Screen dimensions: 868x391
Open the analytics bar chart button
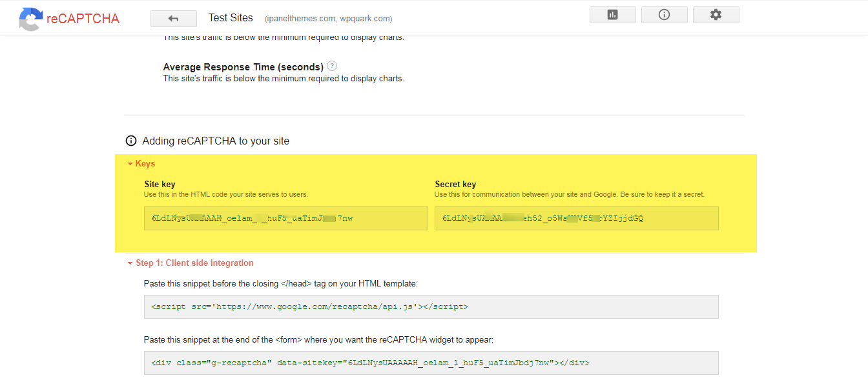point(613,15)
